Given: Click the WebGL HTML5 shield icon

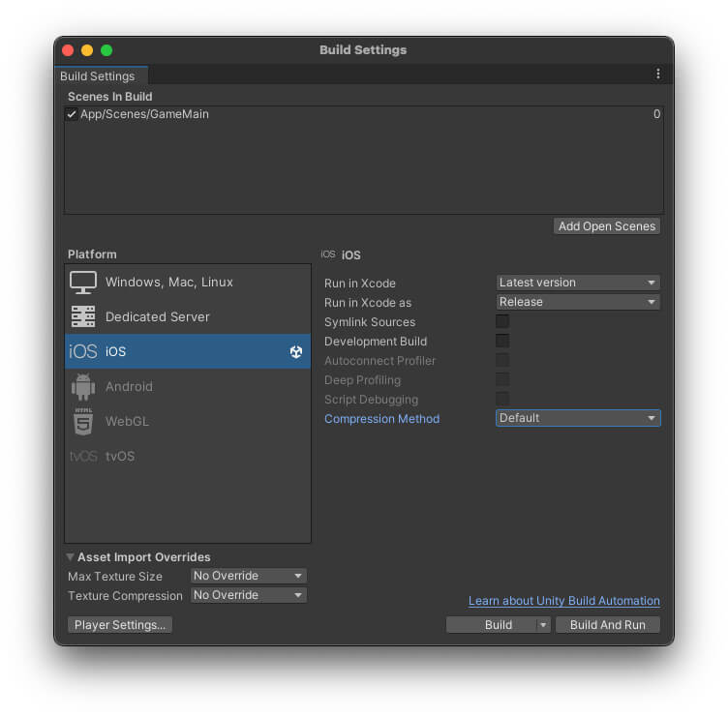Looking at the screenshot, I should pyautogui.click(x=83, y=421).
